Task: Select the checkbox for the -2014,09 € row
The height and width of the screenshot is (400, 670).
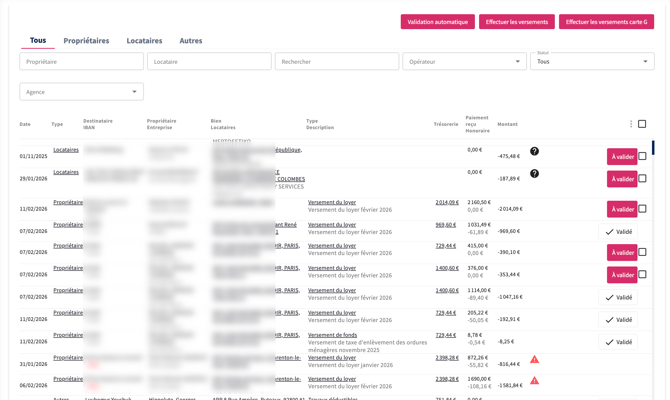Action: (642, 209)
